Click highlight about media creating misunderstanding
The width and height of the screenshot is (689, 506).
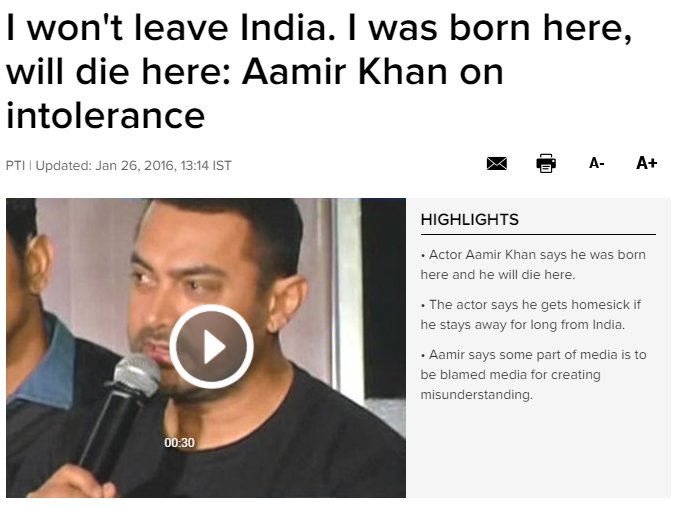click(532, 375)
